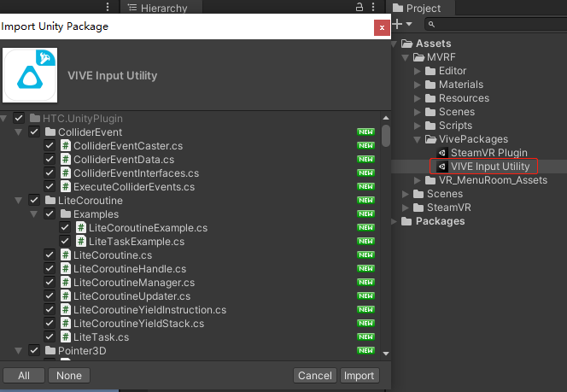Select the Scripts folder in Project
The image size is (567, 392).
point(456,126)
